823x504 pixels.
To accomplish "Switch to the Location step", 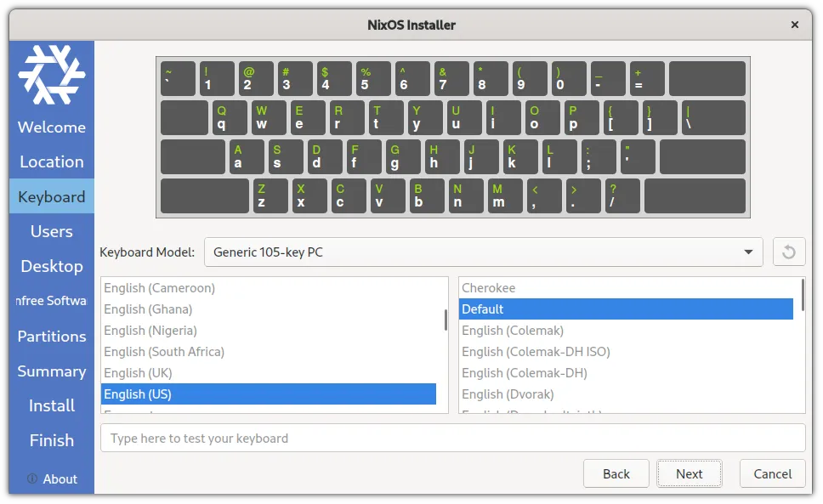I will coord(52,161).
